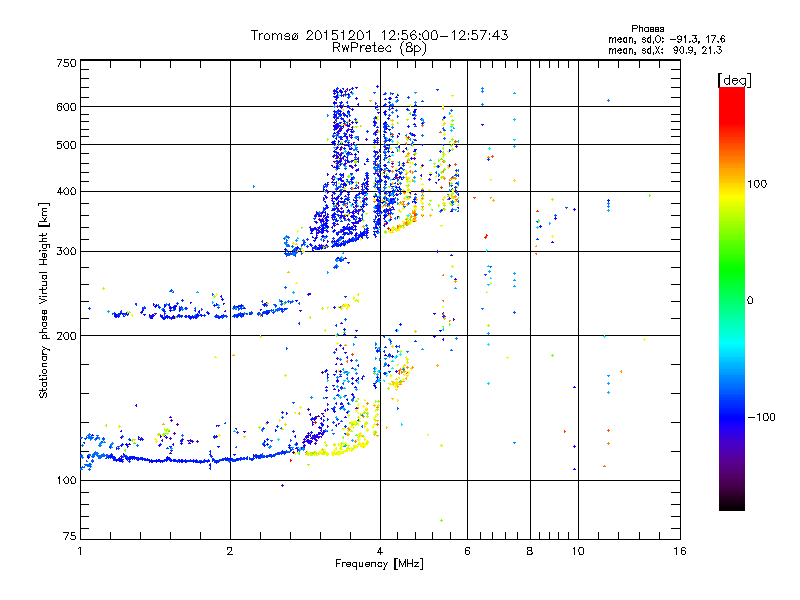Viewport: 800px width, 600px height.
Task: Click the "100" label beside the colorbar
Action: click(757, 184)
